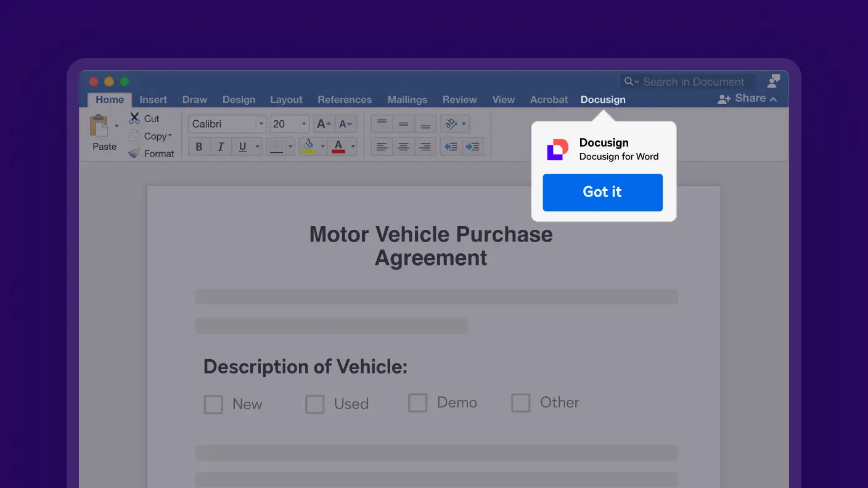The image size is (868, 488).
Task: Toggle italic formatting
Action: coord(220,147)
